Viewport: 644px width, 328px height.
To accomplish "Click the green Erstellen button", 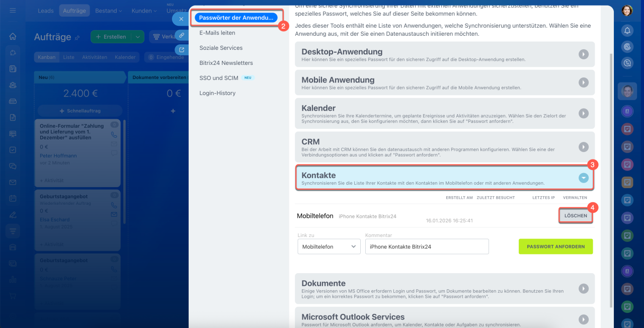I will pyautogui.click(x=111, y=37).
